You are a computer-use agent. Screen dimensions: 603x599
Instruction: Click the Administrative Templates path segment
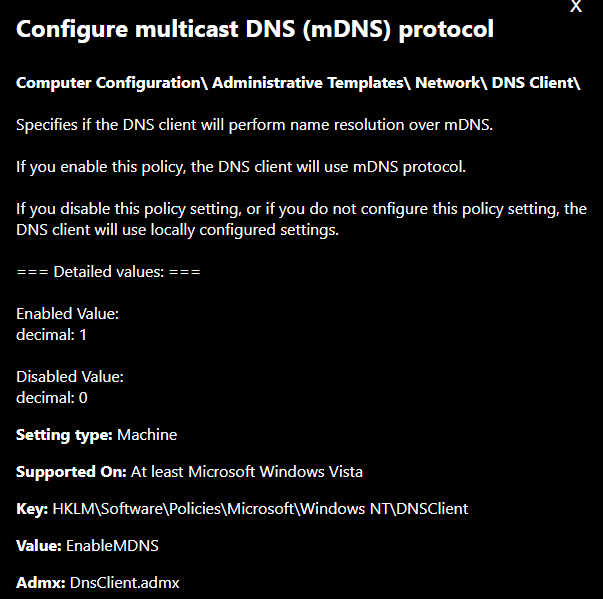(x=311, y=83)
